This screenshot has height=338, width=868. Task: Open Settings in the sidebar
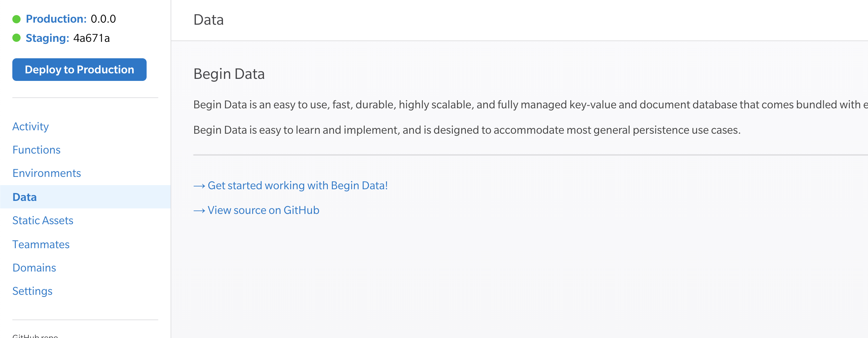coord(32,291)
